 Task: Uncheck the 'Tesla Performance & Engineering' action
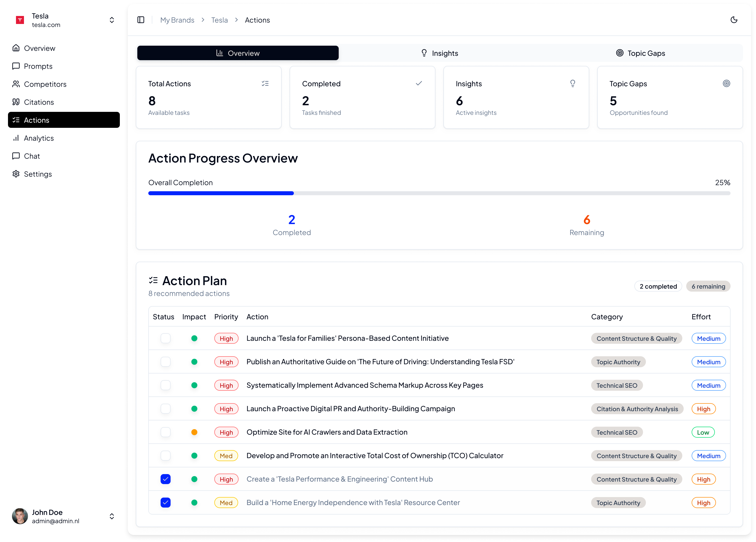165,479
